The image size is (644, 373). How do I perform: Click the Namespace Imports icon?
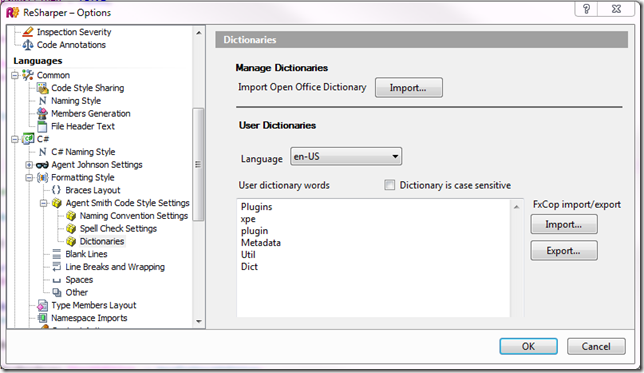(42, 318)
